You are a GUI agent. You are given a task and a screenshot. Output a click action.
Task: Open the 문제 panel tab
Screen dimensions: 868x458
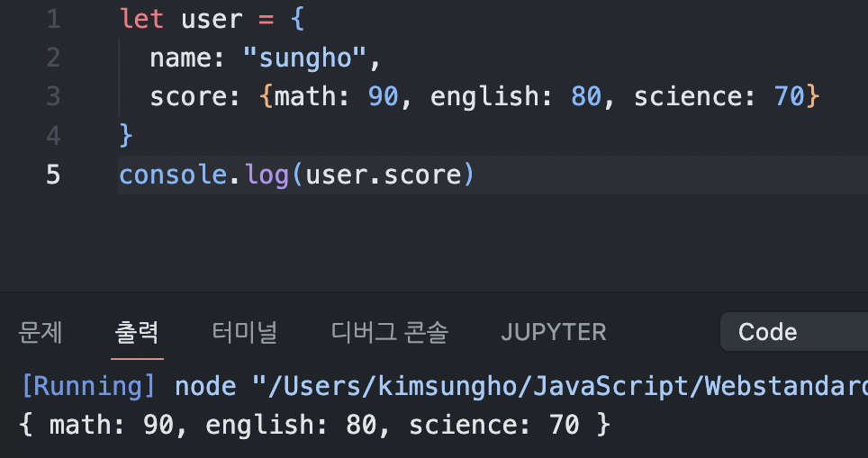(41, 332)
